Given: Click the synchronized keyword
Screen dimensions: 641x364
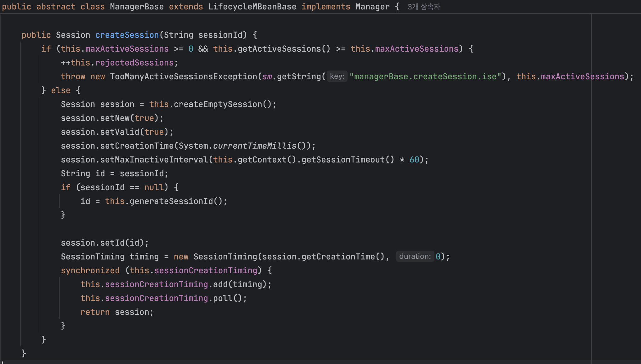Looking at the screenshot, I should pos(90,270).
